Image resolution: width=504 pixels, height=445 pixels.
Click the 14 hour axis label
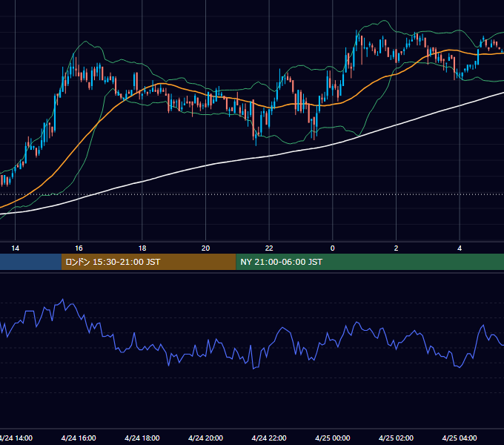15,248
